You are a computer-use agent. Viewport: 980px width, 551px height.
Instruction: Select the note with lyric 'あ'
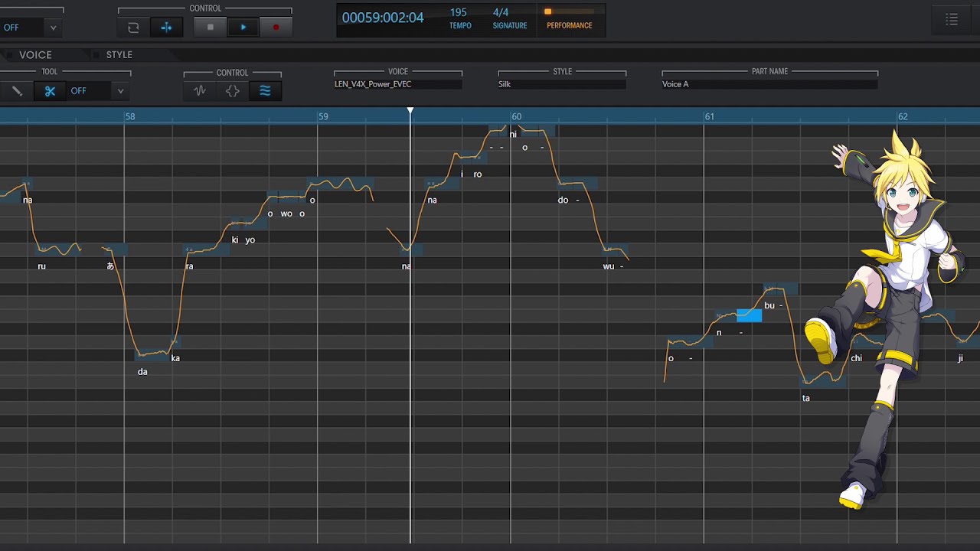pyautogui.click(x=115, y=249)
